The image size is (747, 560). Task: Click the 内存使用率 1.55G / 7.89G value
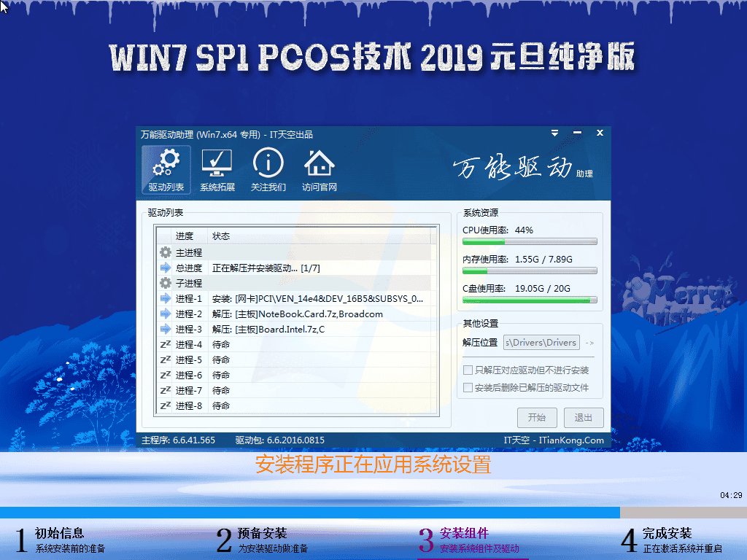click(x=543, y=259)
